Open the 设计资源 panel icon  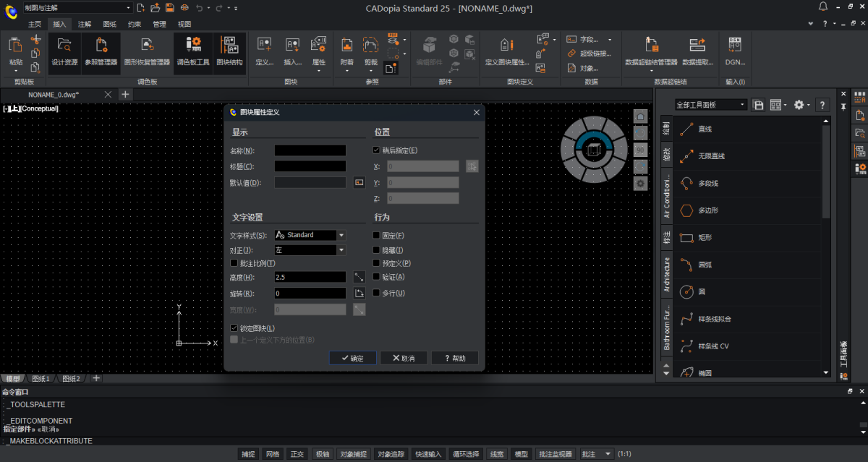[64, 50]
